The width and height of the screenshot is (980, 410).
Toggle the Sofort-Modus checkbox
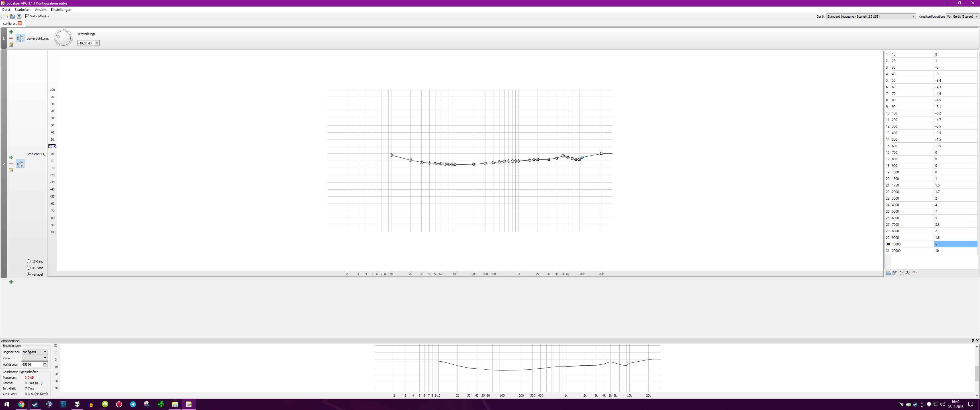27,16
